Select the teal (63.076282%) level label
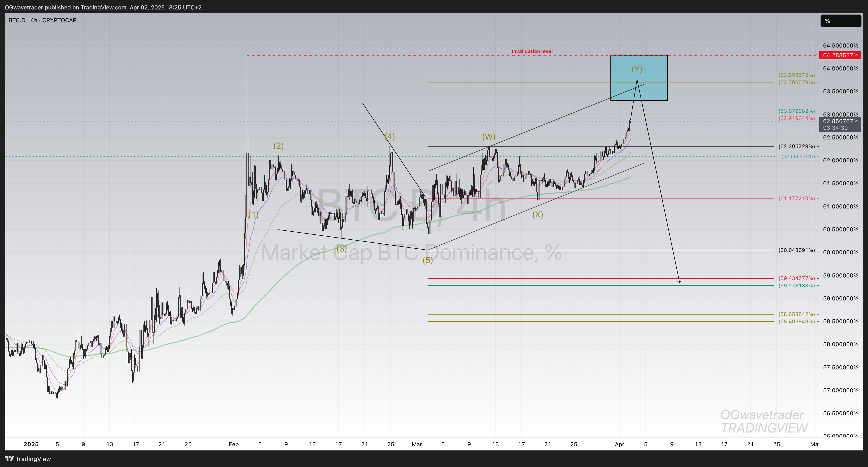Viewport: 868px width, 467px height. click(797, 111)
